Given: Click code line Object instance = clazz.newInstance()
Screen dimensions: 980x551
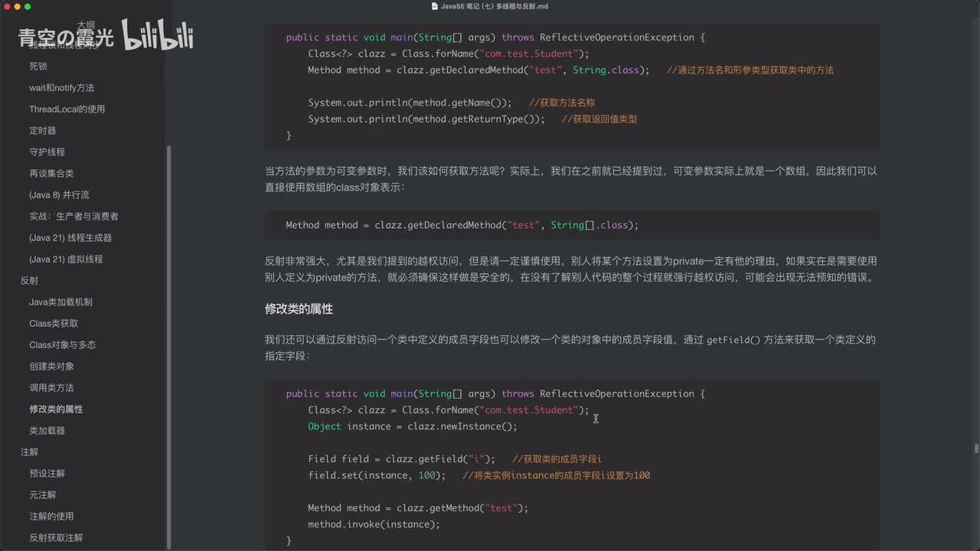Looking at the screenshot, I should [413, 426].
